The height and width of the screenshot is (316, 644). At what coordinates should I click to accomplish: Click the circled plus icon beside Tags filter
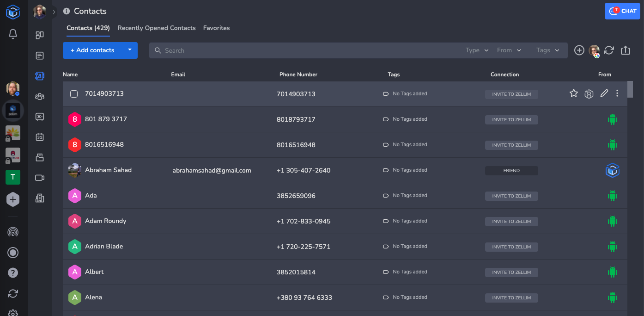(x=579, y=50)
